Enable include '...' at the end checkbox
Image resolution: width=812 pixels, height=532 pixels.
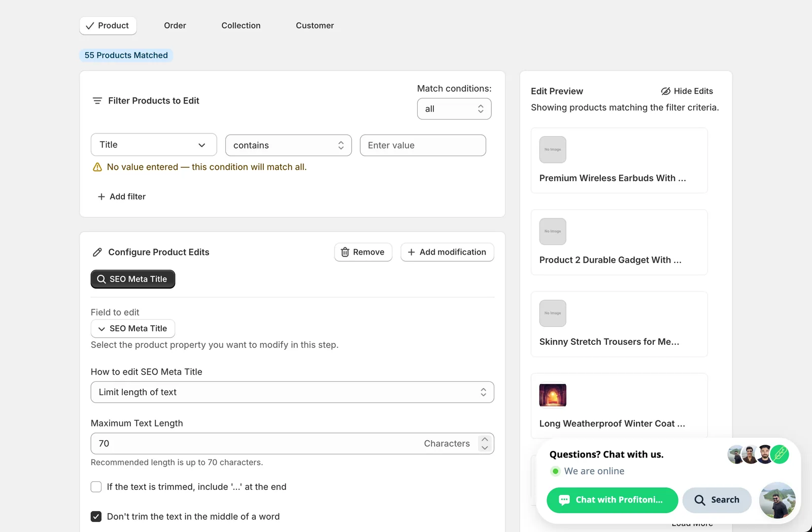pos(96,487)
